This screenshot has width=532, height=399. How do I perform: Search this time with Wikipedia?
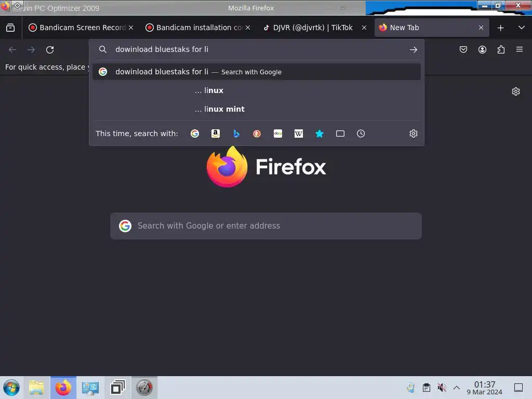[x=299, y=134]
